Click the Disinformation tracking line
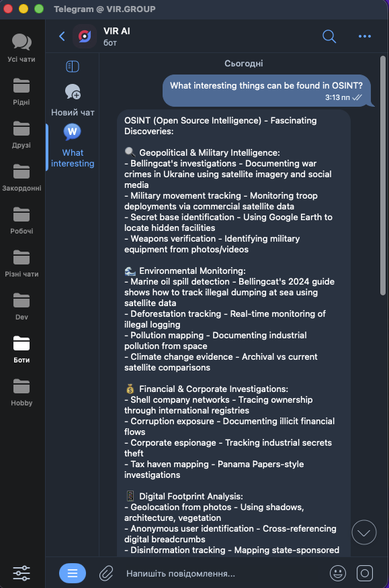389x588 pixels. 232,550
